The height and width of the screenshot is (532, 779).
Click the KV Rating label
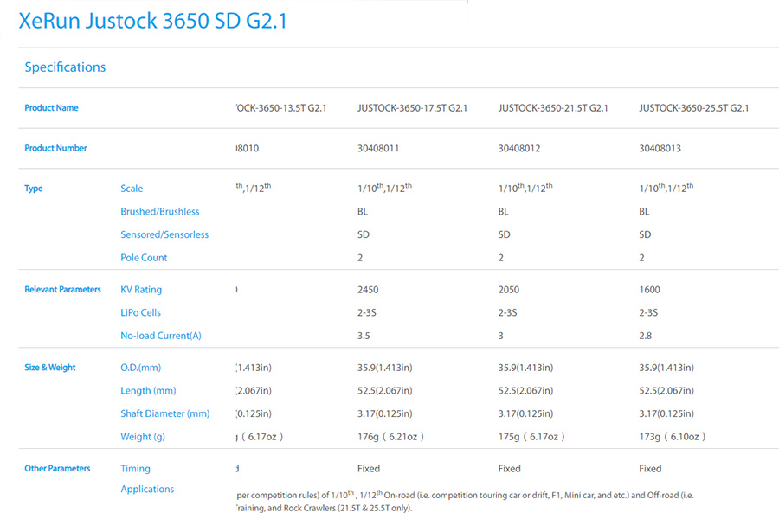[x=141, y=290]
